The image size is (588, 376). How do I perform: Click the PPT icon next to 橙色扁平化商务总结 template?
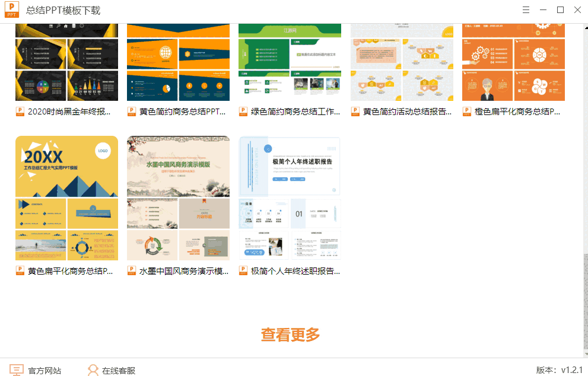pyautogui.click(x=467, y=110)
